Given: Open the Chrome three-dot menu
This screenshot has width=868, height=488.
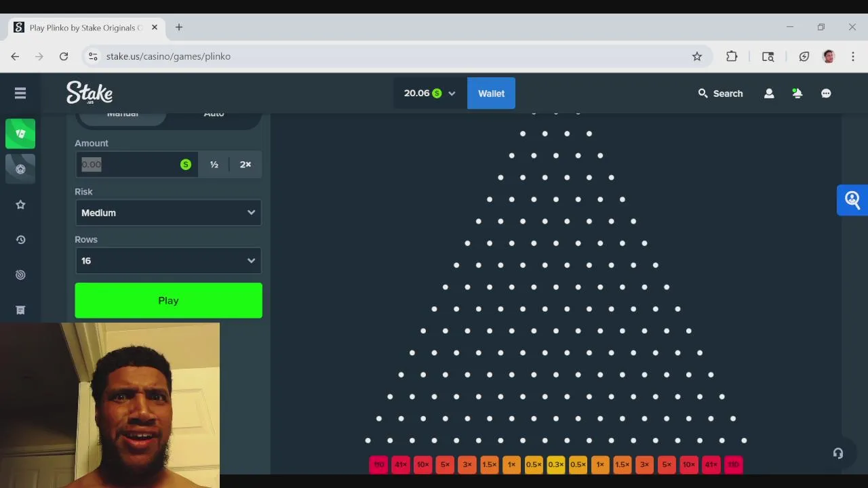Looking at the screenshot, I should [x=853, y=56].
